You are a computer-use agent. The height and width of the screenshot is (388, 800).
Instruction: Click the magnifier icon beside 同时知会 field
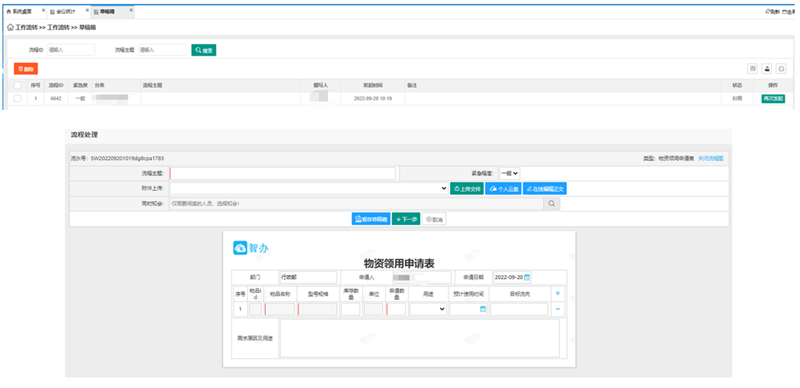point(552,204)
